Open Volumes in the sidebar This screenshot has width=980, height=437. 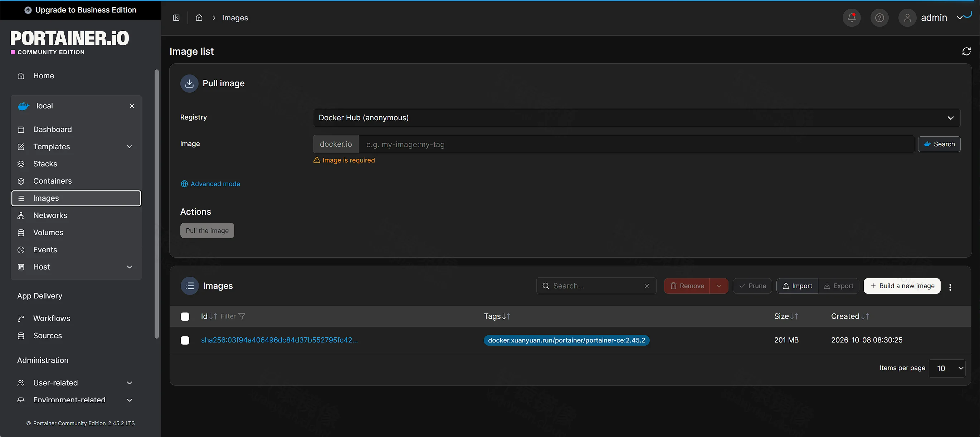click(x=76, y=233)
